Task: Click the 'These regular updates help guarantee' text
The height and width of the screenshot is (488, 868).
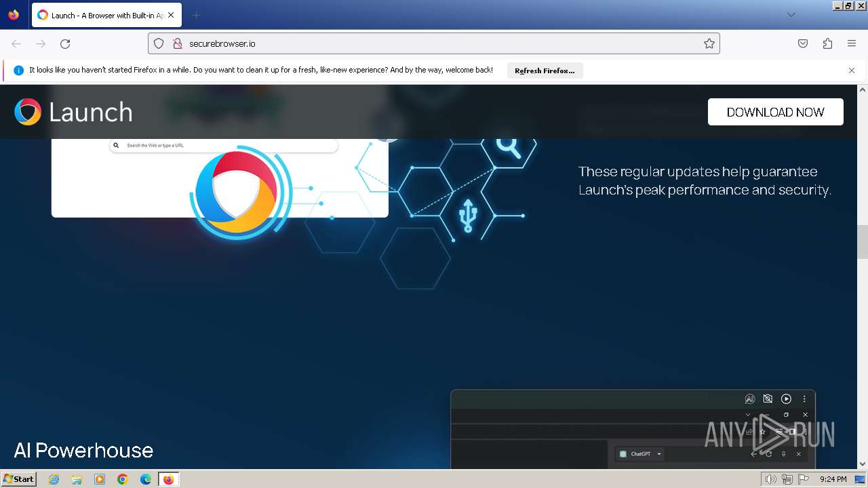Action: tap(698, 171)
